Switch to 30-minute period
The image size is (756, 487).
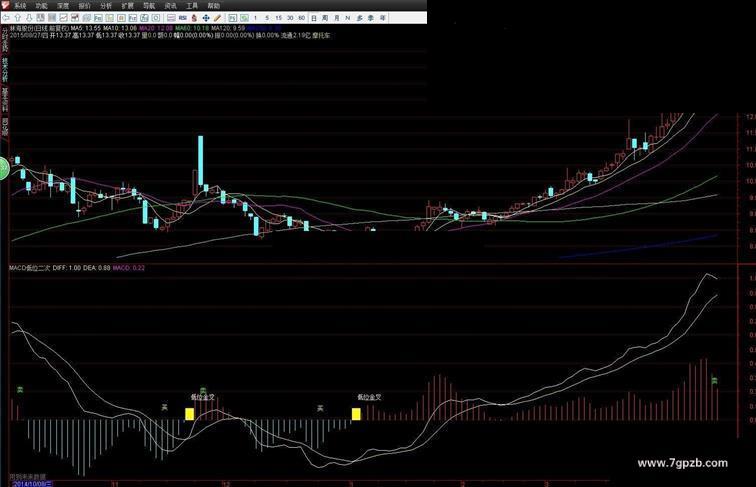pyautogui.click(x=290, y=18)
